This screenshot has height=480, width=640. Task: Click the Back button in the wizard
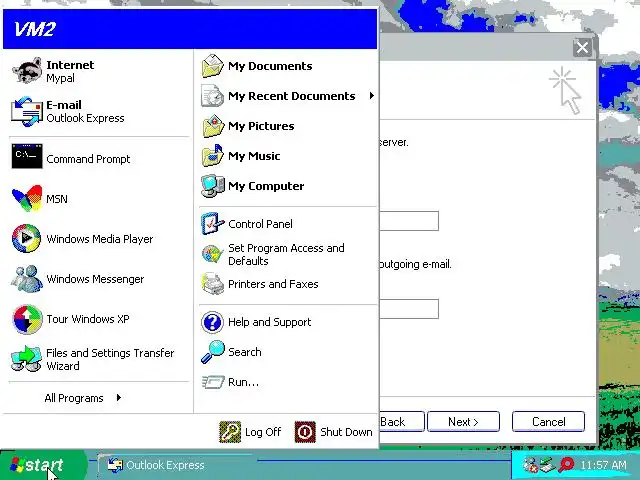point(402,421)
